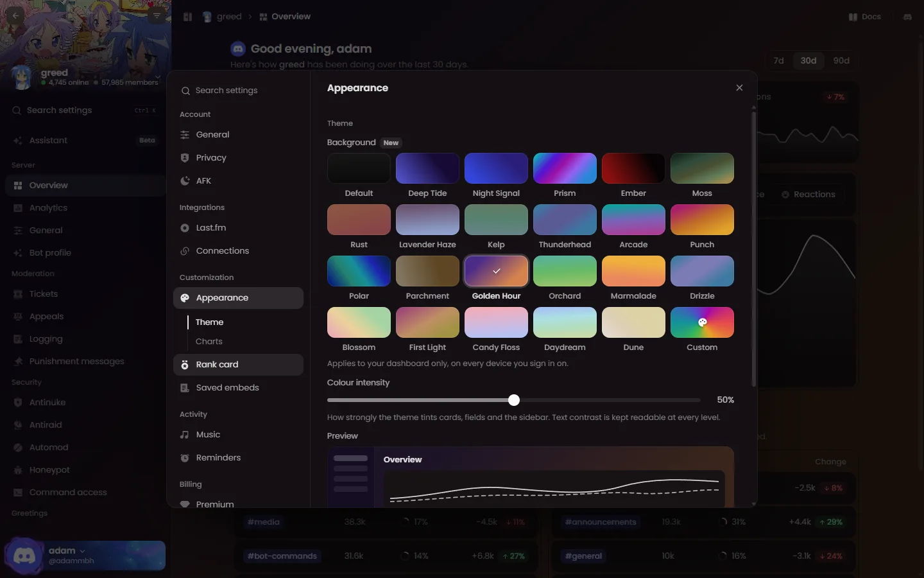Image resolution: width=924 pixels, height=578 pixels.
Task: Click the Search settings field in dialog
Action: pos(238,91)
